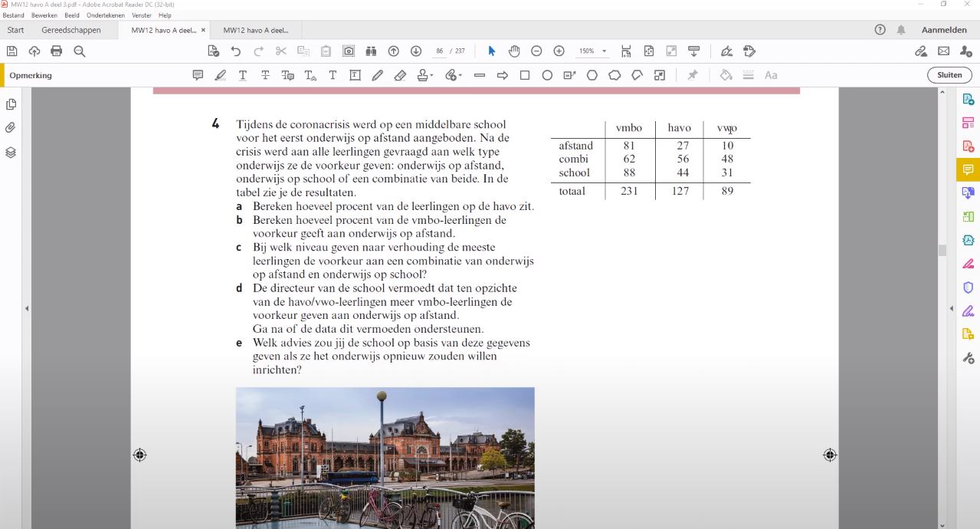The width and height of the screenshot is (980, 529).
Task: Open the search magnifier tool
Action: click(x=79, y=51)
